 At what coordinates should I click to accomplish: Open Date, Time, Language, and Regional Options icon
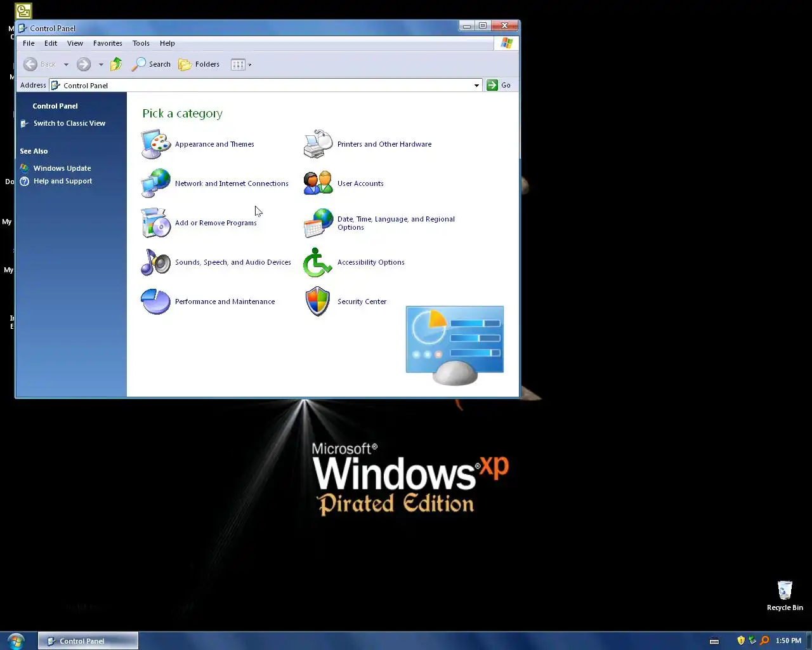(x=318, y=223)
